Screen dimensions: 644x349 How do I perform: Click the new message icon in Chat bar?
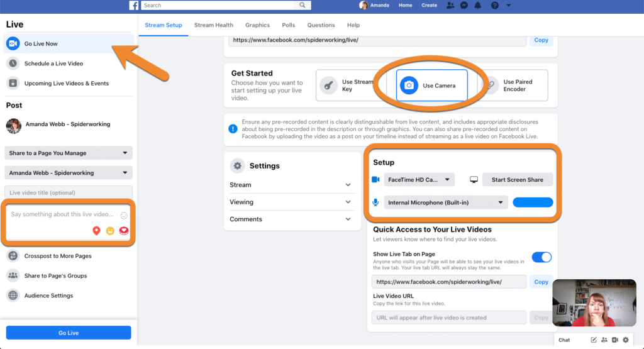click(594, 340)
